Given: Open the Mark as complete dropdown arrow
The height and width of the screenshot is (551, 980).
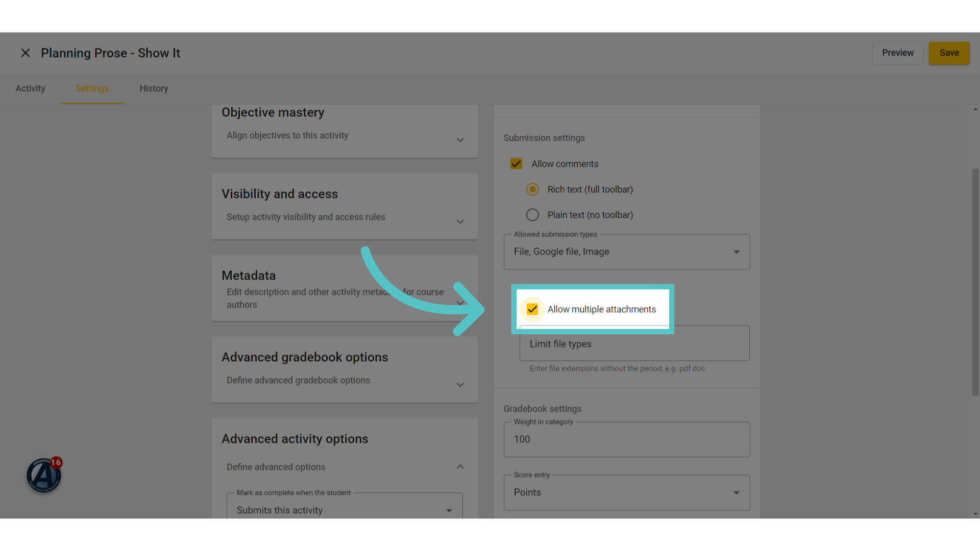Looking at the screenshot, I should [x=449, y=511].
